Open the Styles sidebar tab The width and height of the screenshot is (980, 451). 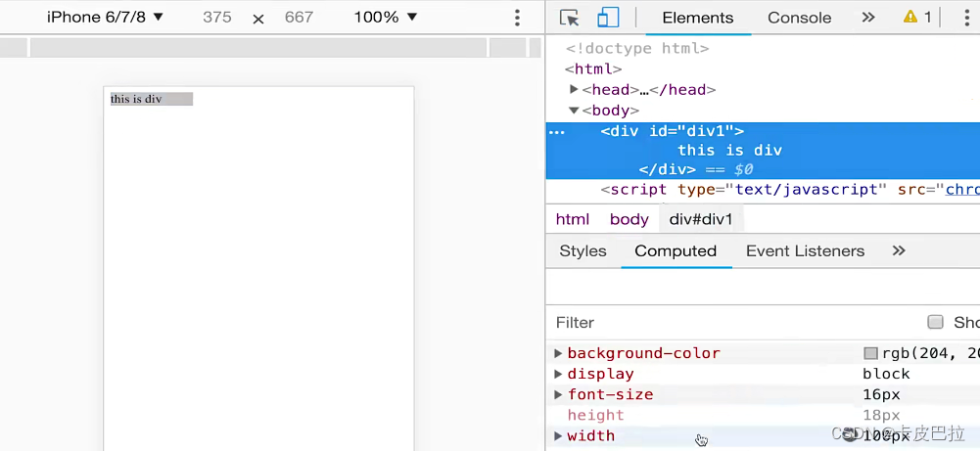[x=583, y=250]
